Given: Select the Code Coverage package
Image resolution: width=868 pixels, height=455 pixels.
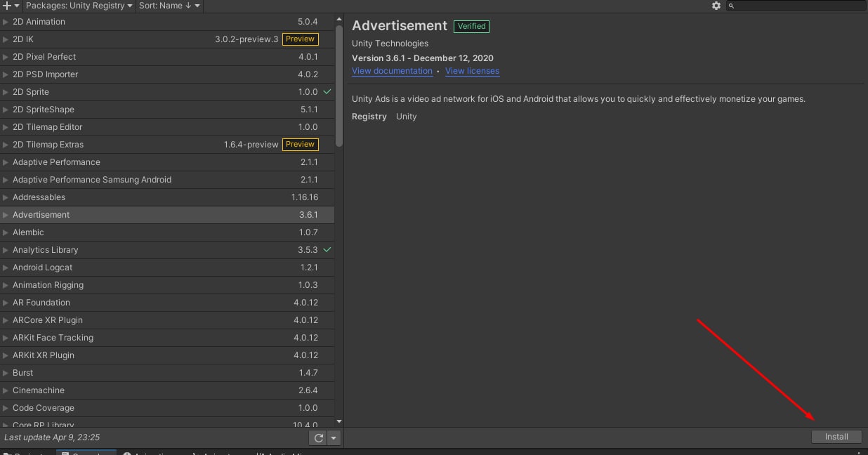Looking at the screenshot, I should (x=167, y=408).
